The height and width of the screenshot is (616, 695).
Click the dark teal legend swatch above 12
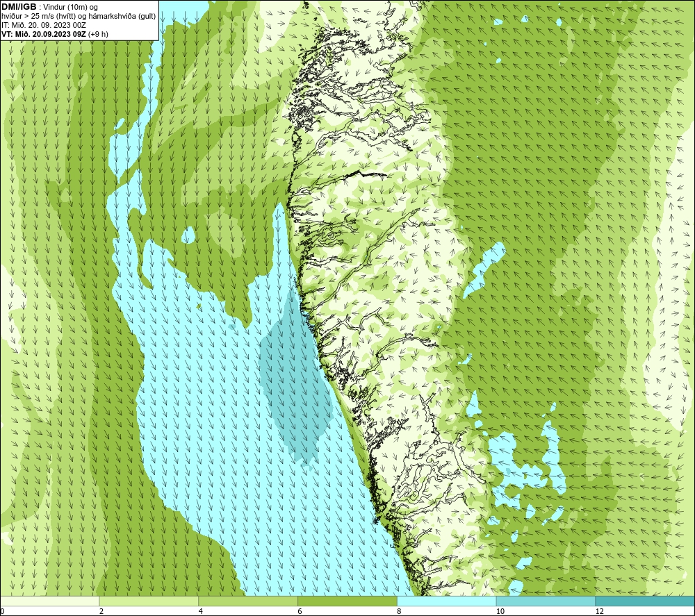pyautogui.click(x=646, y=601)
